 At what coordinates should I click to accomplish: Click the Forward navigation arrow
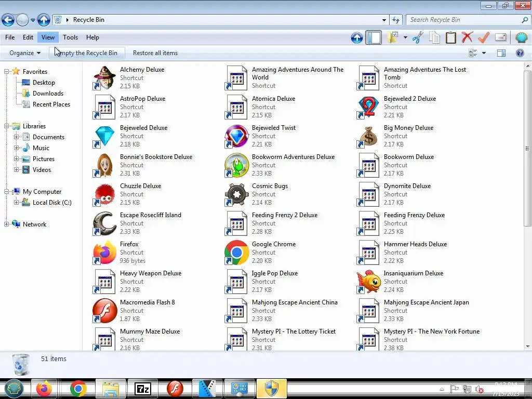coord(22,20)
